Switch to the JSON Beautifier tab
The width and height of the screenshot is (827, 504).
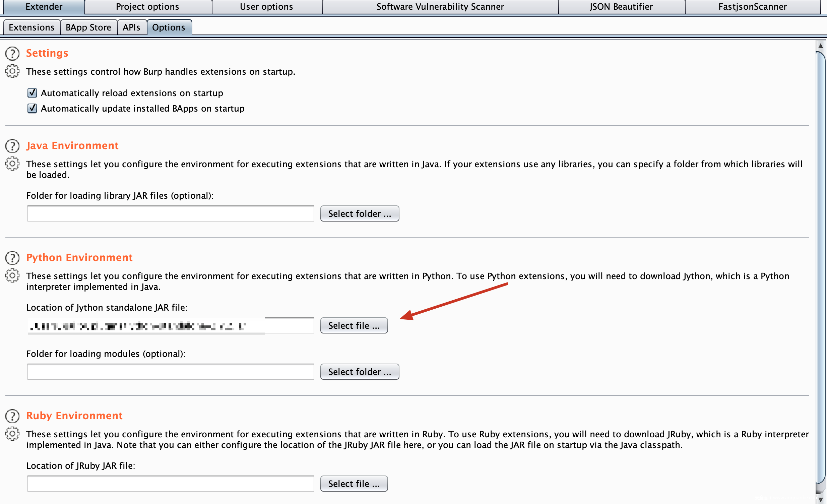pyautogui.click(x=621, y=7)
